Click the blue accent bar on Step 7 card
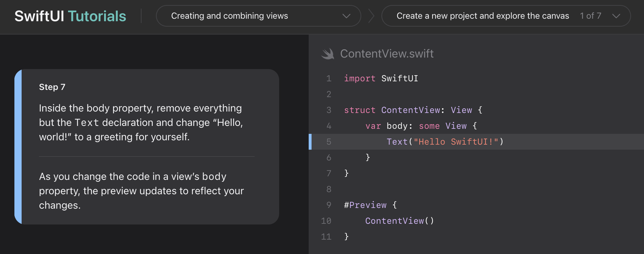Image resolution: width=644 pixels, height=254 pixels. click(18, 147)
